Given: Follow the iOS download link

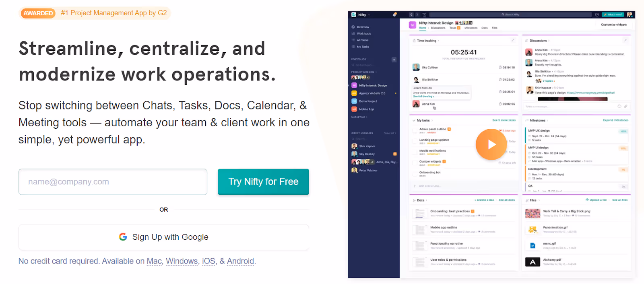Looking at the screenshot, I should [208, 261].
